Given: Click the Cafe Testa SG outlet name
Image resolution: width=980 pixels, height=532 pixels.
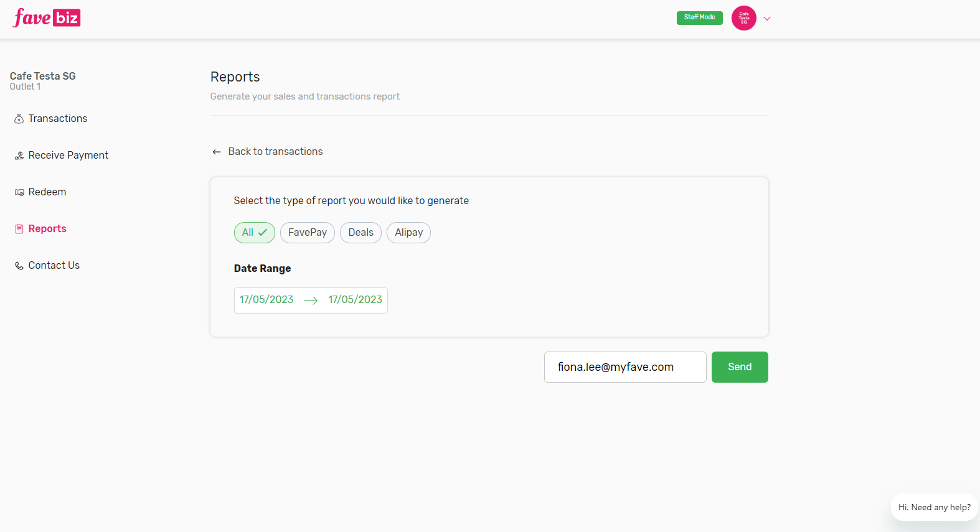Looking at the screenshot, I should coord(43,76).
